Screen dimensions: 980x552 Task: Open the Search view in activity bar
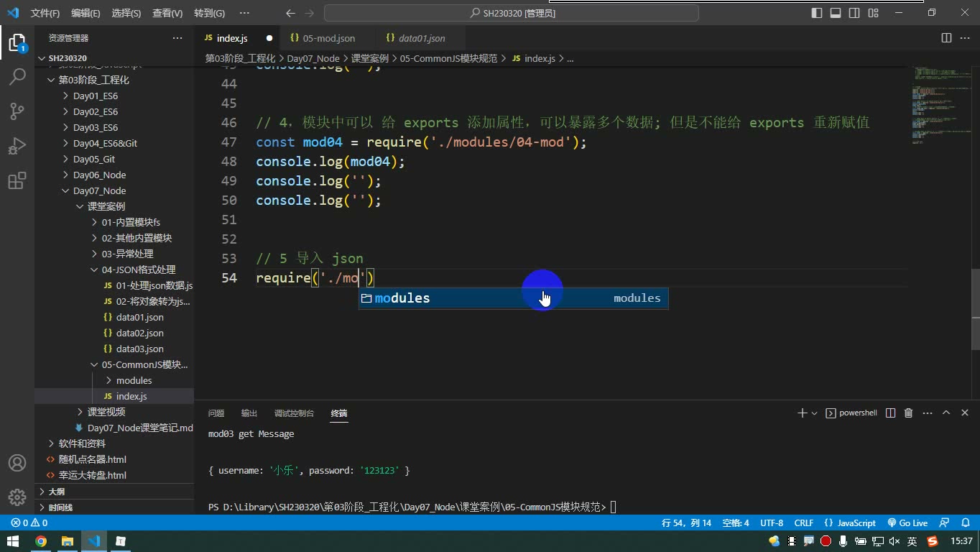(x=17, y=76)
